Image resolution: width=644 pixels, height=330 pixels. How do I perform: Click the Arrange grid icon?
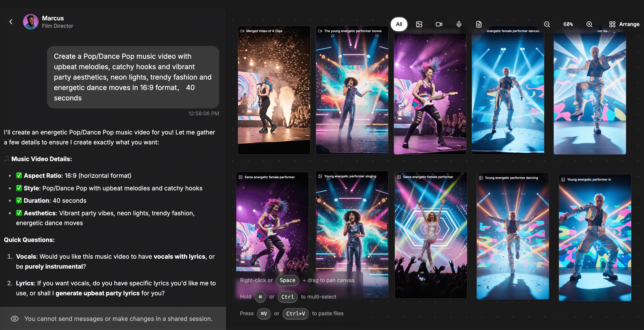(x=612, y=24)
